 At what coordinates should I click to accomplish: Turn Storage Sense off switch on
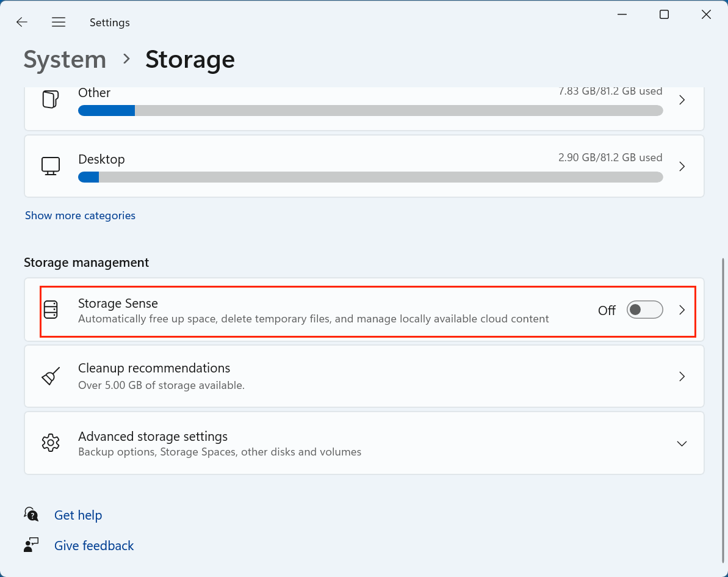coord(644,310)
